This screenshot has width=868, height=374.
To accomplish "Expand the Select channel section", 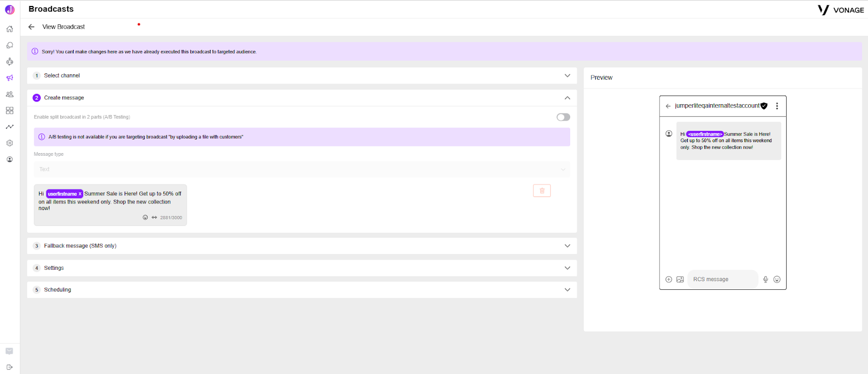I will [x=302, y=75].
